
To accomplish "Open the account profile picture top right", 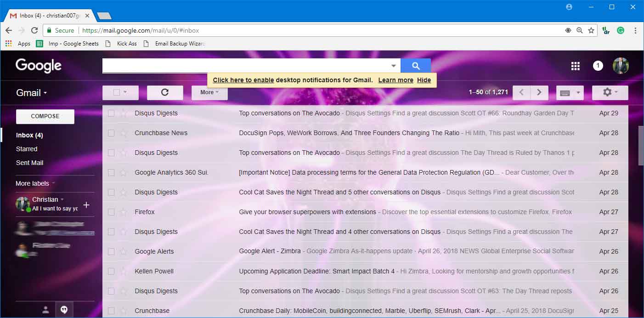I will coord(621,66).
